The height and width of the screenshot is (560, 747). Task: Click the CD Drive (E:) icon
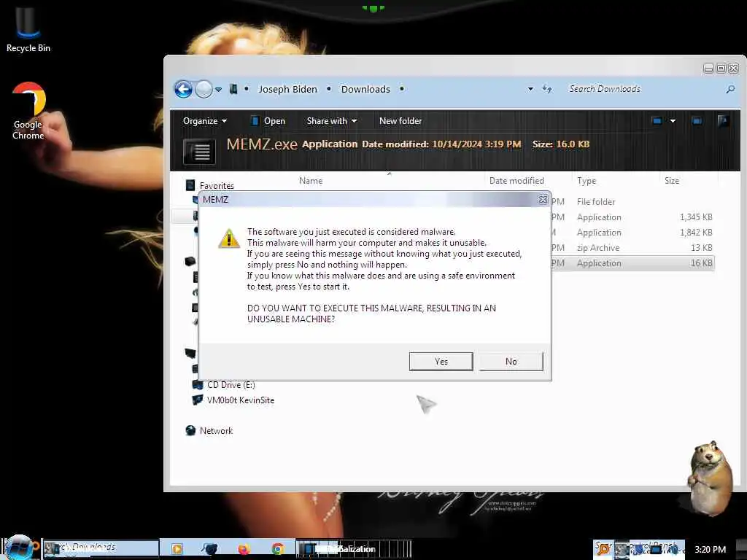tap(197, 385)
